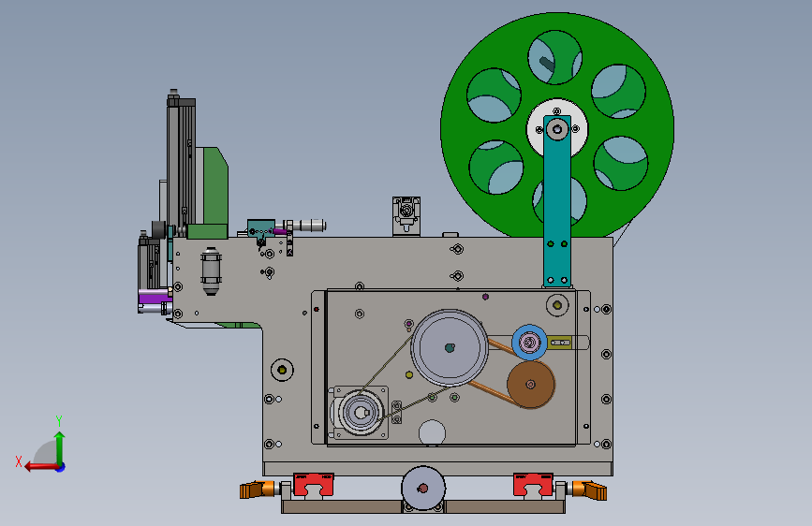812x526 pixels.
Task: Click the red X axis arrow of triad
Action: (41, 467)
